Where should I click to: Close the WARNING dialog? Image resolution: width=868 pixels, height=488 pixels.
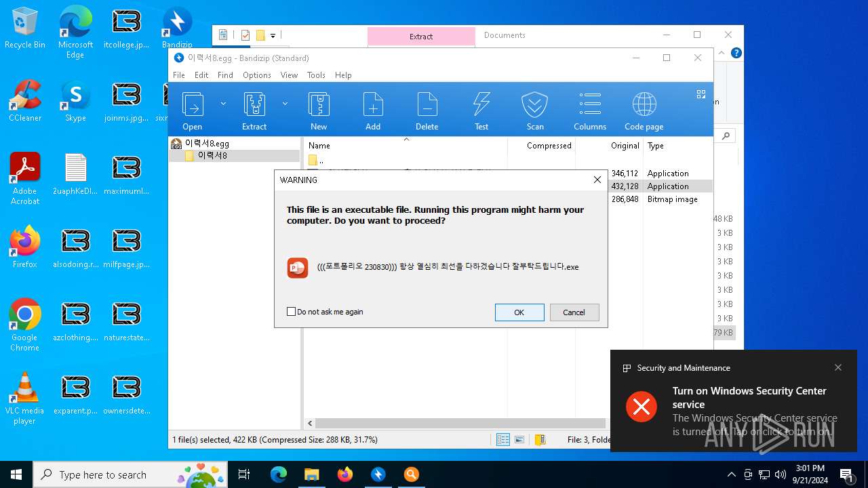point(597,180)
